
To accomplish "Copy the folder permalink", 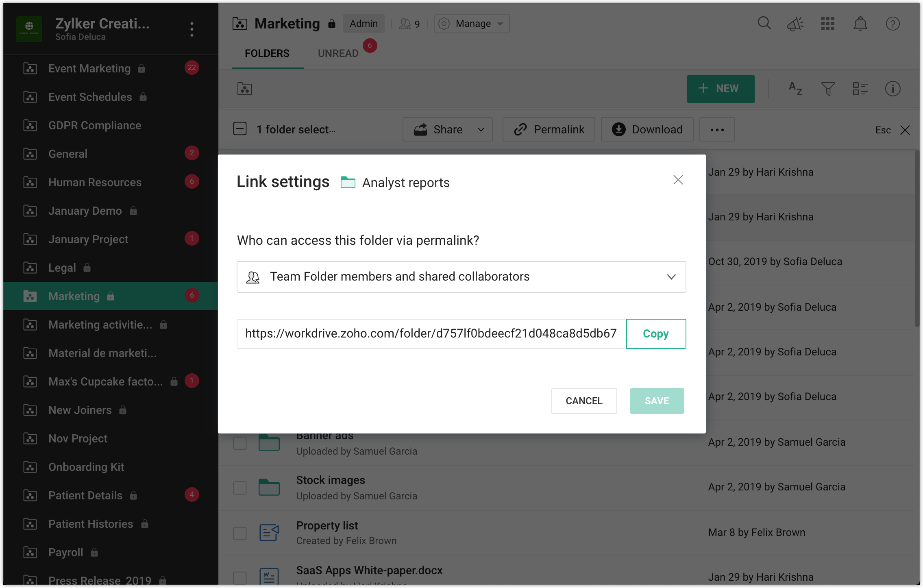I will click(655, 334).
